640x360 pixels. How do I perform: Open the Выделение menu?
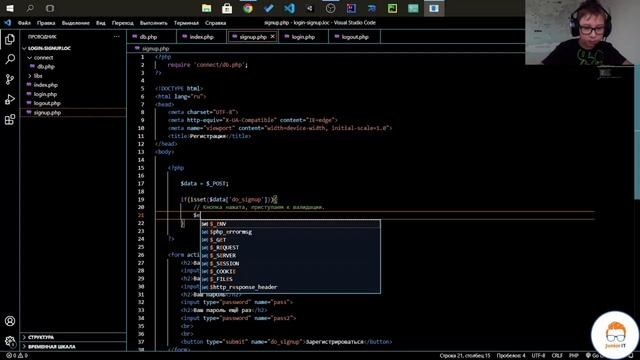[76, 23]
